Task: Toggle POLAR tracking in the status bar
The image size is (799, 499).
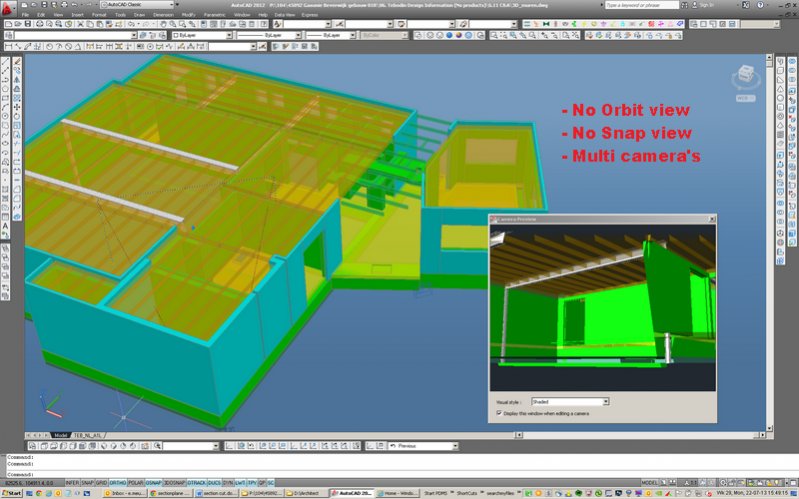Action: click(x=136, y=482)
